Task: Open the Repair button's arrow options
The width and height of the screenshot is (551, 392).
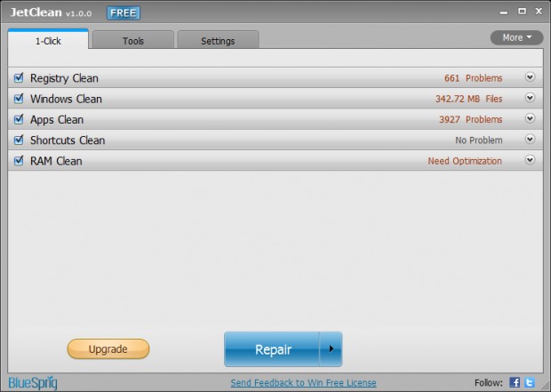Action: (331, 348)
